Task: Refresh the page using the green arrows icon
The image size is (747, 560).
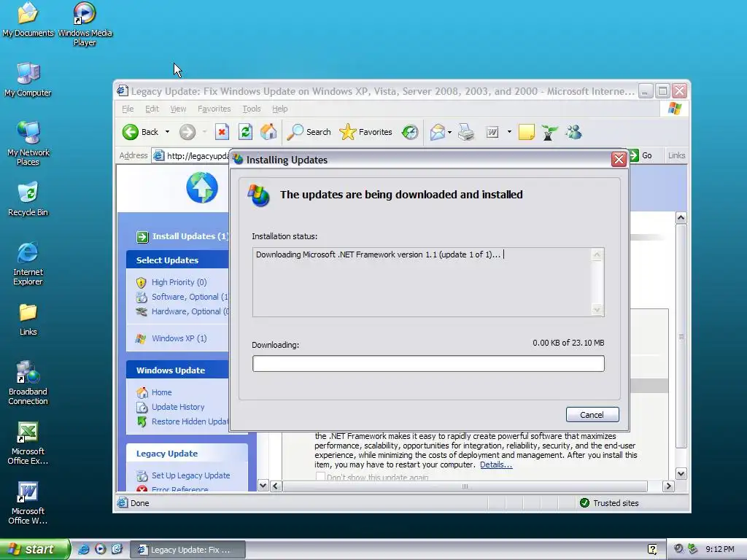Action: point(245,132)
